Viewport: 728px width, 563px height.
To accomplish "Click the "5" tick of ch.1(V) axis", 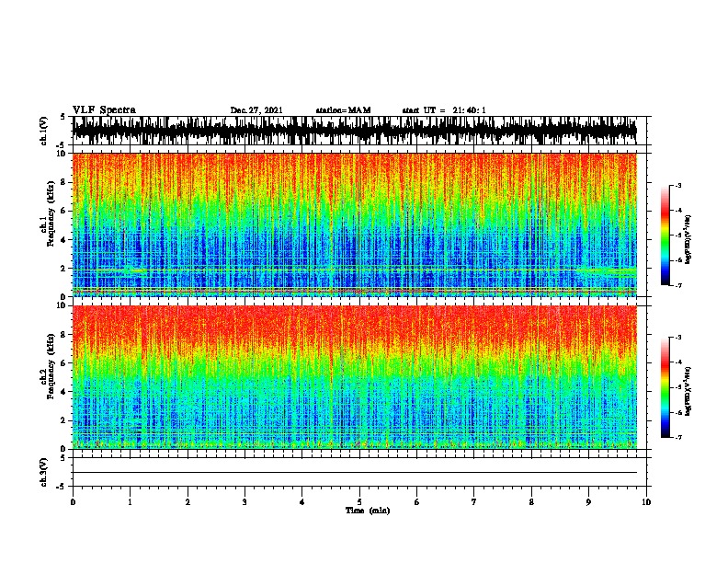I will click(64, 118).
